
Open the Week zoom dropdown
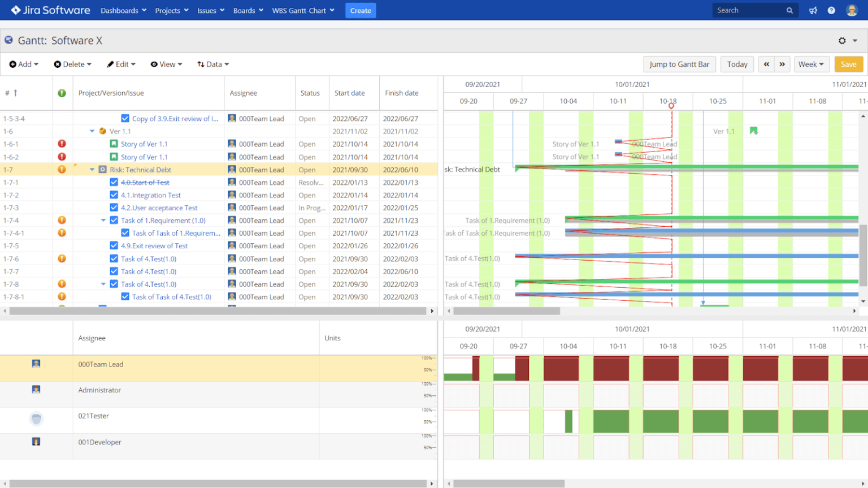[x=811, y=64]
